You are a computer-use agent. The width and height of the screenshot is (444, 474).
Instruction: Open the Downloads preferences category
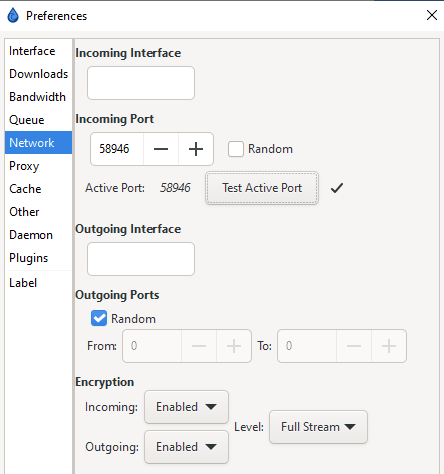(38, 74)
